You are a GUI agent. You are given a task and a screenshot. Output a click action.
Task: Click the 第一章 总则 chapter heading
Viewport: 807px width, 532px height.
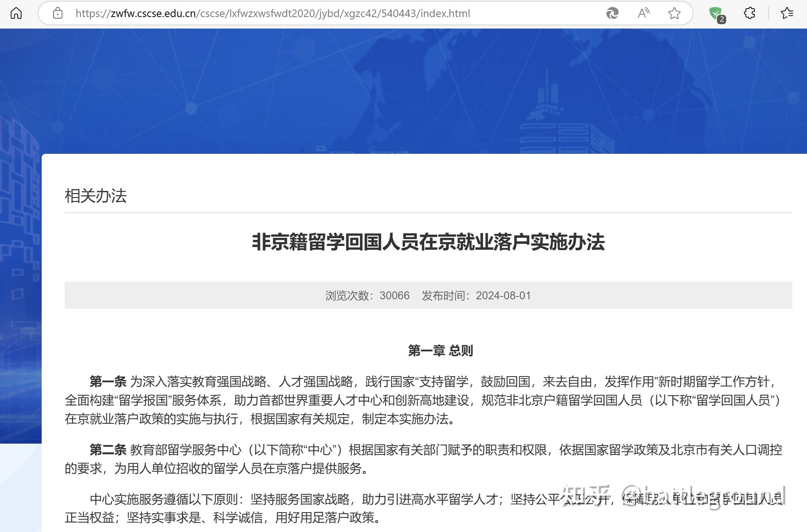click(x=440, y=350)
